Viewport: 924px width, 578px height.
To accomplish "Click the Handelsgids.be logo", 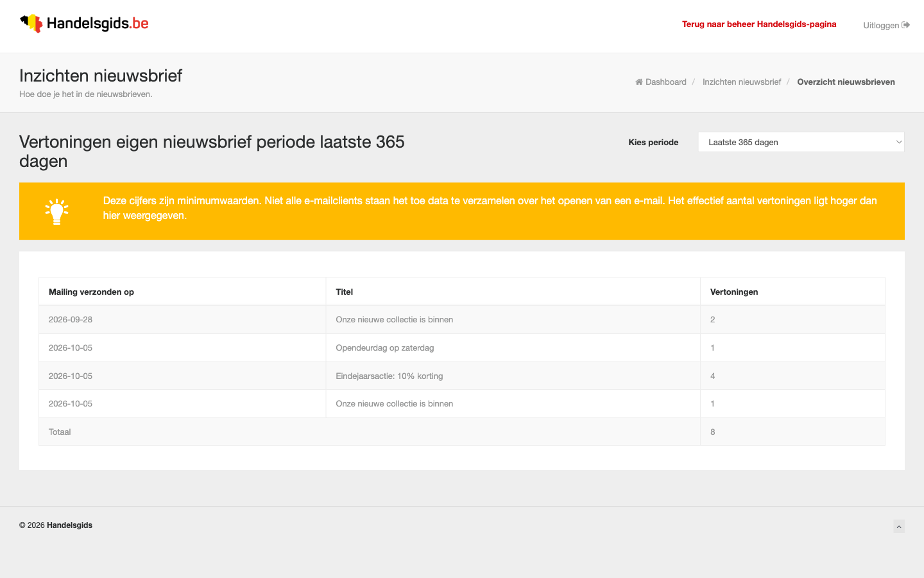I will (x=84, y=24).
